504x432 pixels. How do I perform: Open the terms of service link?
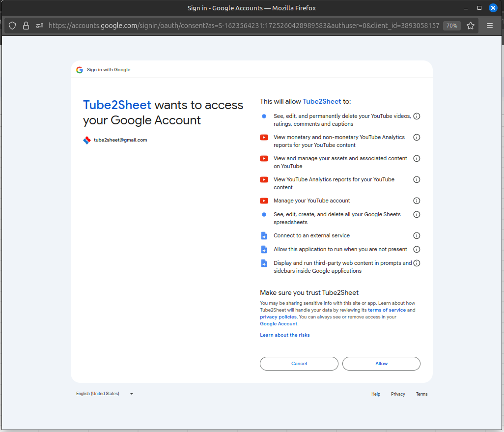pyautogui.click(x=387, y=310)
